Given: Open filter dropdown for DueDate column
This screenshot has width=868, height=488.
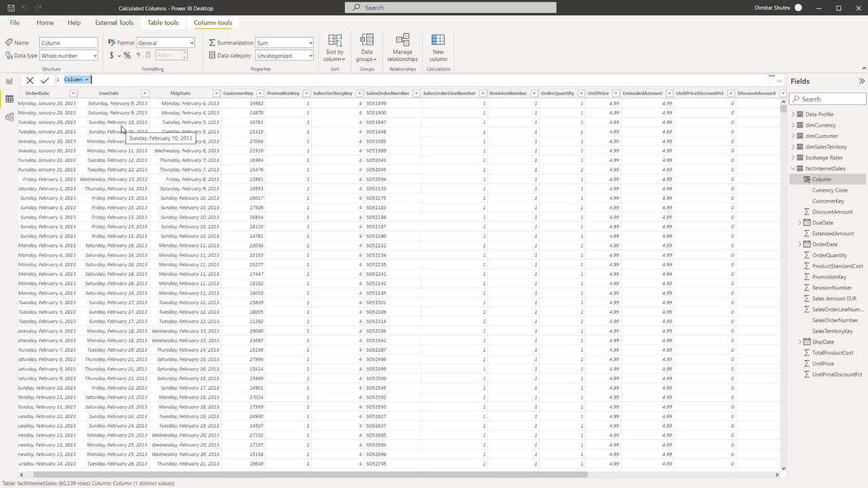Looking at the screenshot, I should [144, 93].
